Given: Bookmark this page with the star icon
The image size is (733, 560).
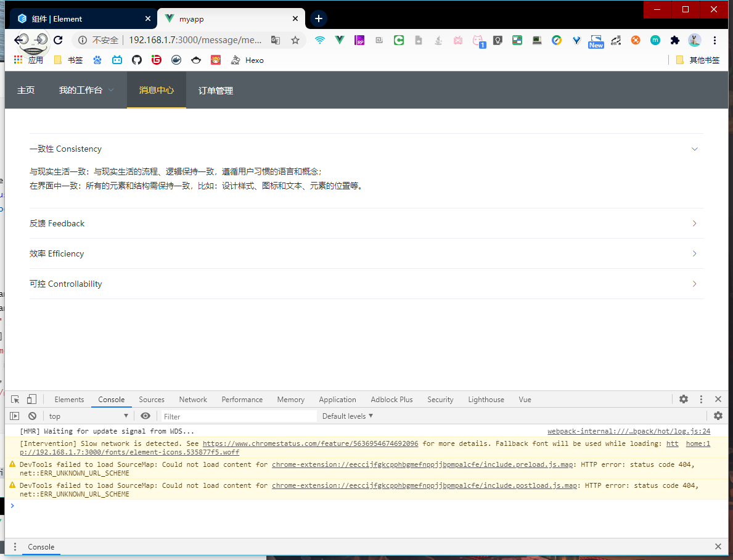Looking at the screenshot, I should coord(295,40).
